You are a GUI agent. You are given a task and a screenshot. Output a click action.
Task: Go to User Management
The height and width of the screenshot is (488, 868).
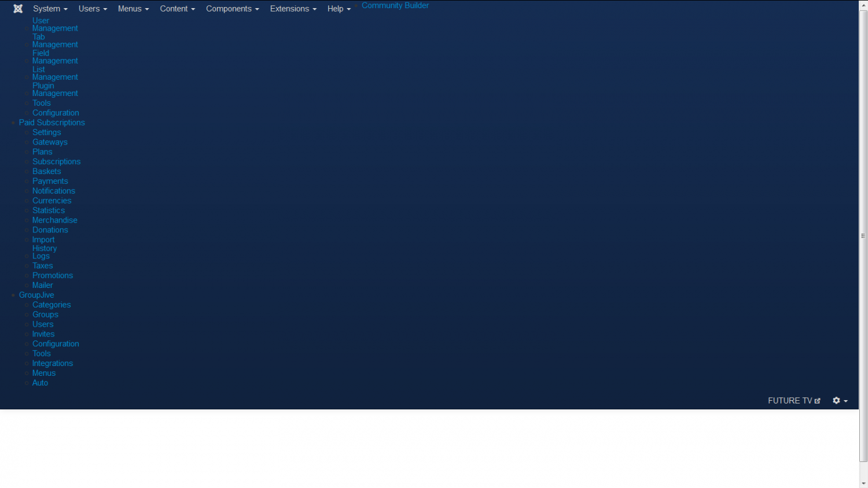pos(55,24)
